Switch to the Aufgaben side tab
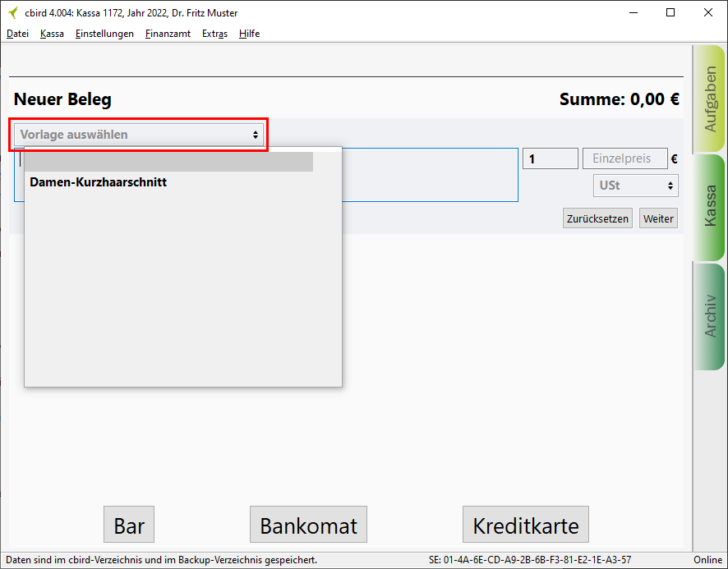The height and width of the screenshot is (569, 728). 709,99
